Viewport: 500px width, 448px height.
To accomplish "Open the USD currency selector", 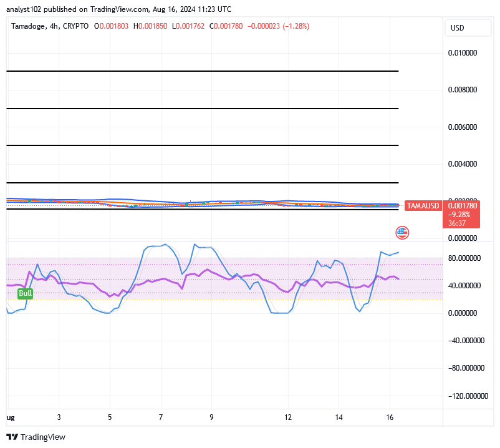I will coord(468,27).
